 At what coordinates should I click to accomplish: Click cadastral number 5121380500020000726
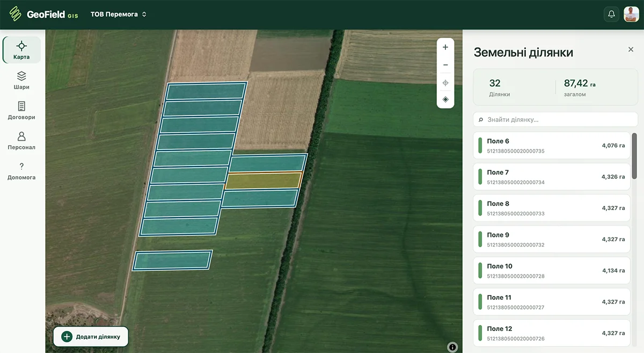[x=516, y=338]
